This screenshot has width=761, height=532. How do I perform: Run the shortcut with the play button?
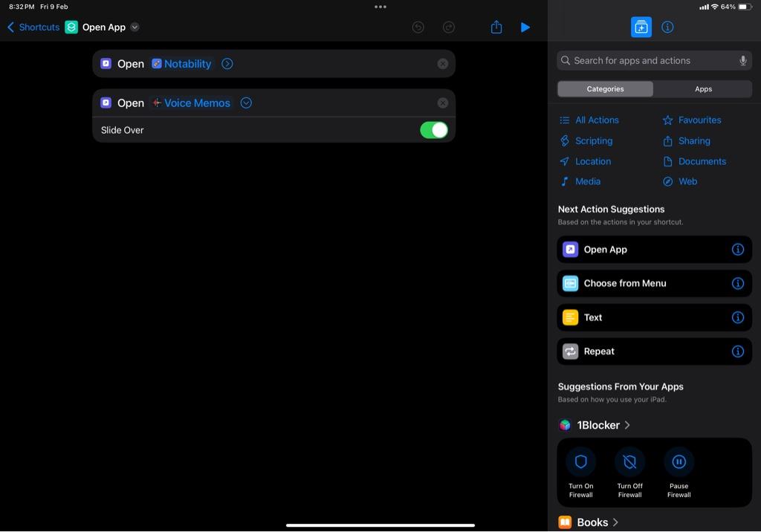coord(525,27)
